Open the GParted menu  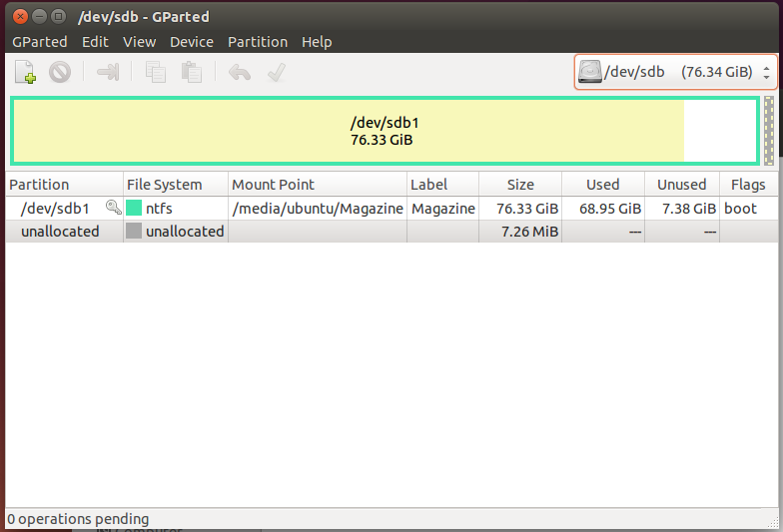pyautogui.click(x=40, y=42)
